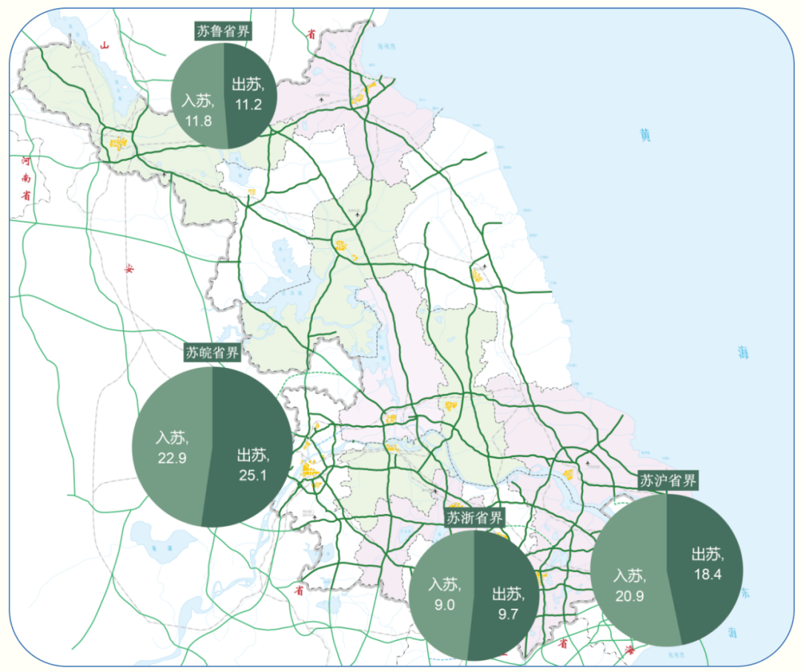Select the 出苏 9.7 pie slice

point(506,598)
